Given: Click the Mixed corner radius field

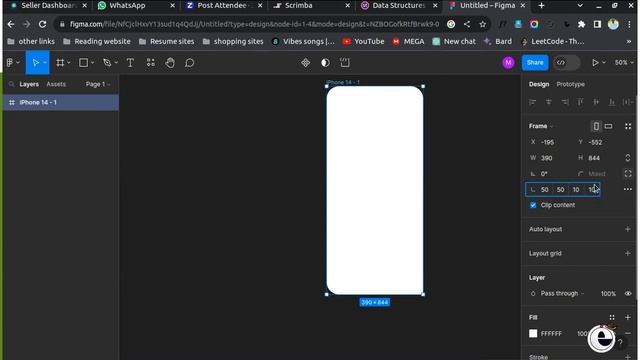Looking at the screenshot, I should pyautogui.click(x=597, y=174).
